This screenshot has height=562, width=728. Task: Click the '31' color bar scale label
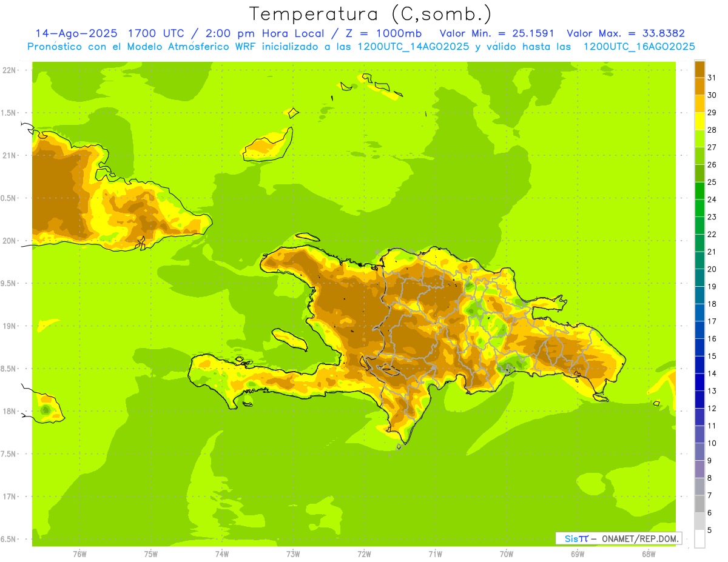coord(712,78)
